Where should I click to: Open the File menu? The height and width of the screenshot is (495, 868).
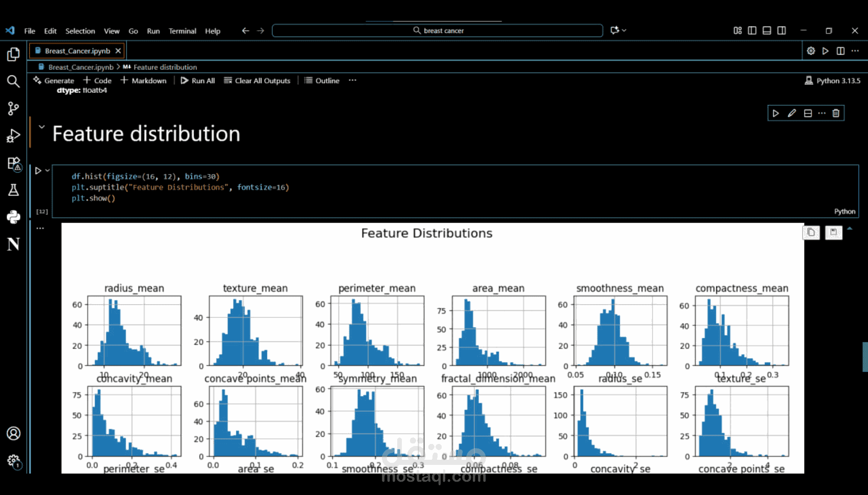click(30, 31)
